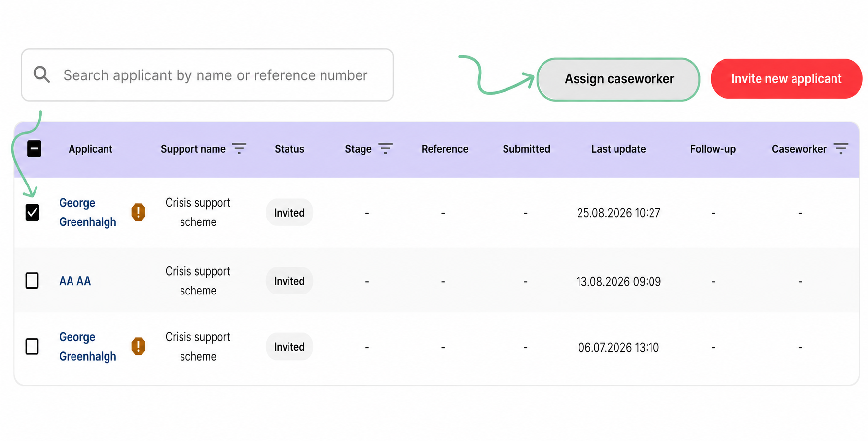Click warning icon beside first George Greenhalgh
The height and width of the screenshot is (441, 868).
coord(139,212)
